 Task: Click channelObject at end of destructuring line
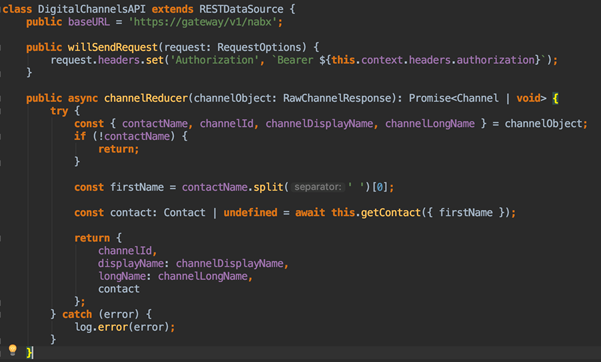pyautogui.click(x=544, y=123)
